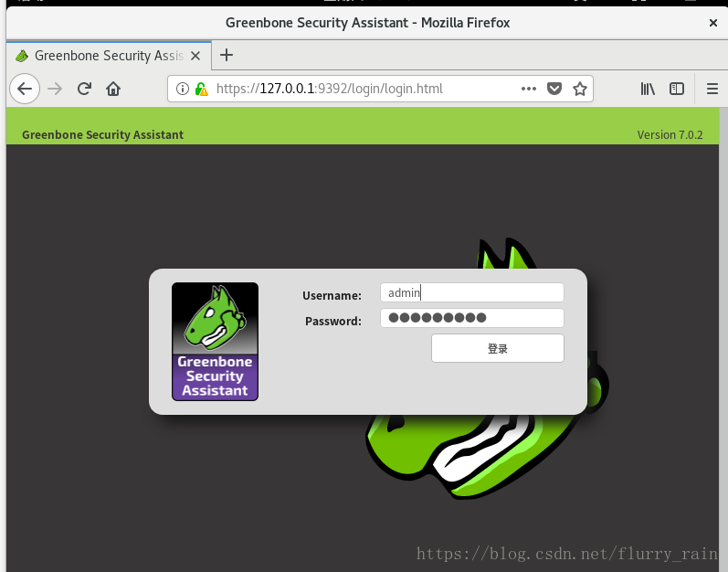This screenshot has width=728, height=572.
Task: Click the forward navigation arrow
Action: (x=55, y=89)
